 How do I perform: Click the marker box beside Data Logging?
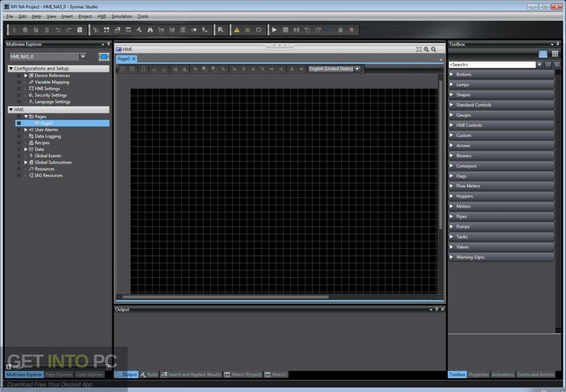pyautogui.click(x=19, y=137)
